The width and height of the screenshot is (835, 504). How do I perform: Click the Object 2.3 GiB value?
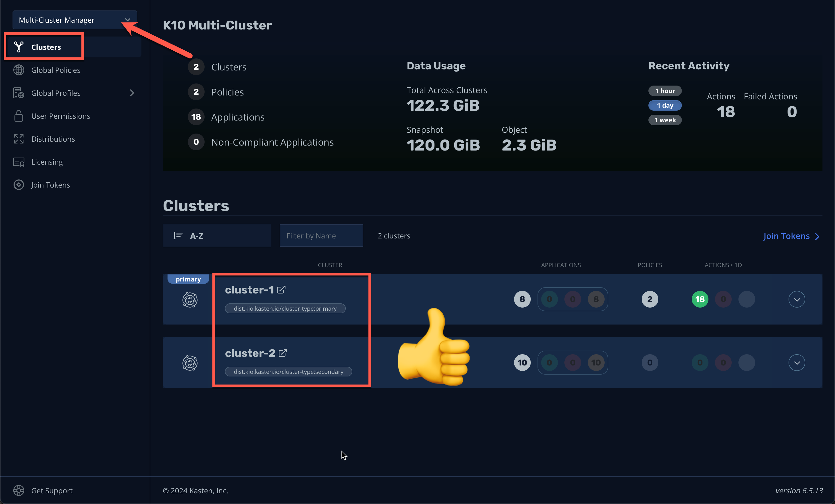click(529, 145)
